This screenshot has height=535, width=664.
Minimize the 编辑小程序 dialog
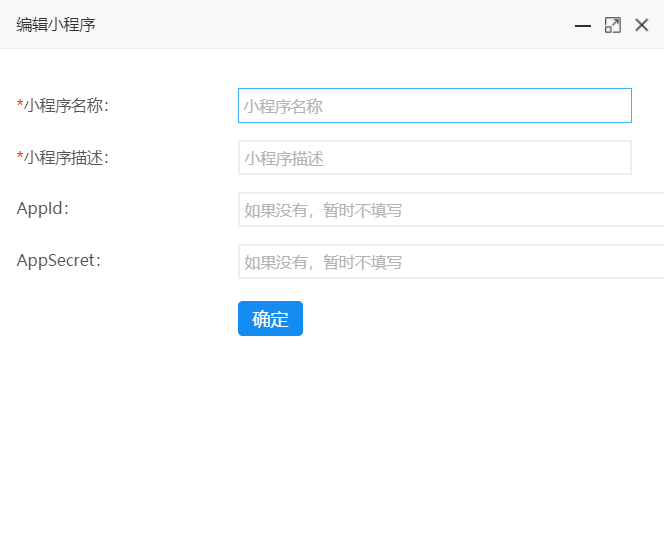pyautogui.click(x=583, y=25)
